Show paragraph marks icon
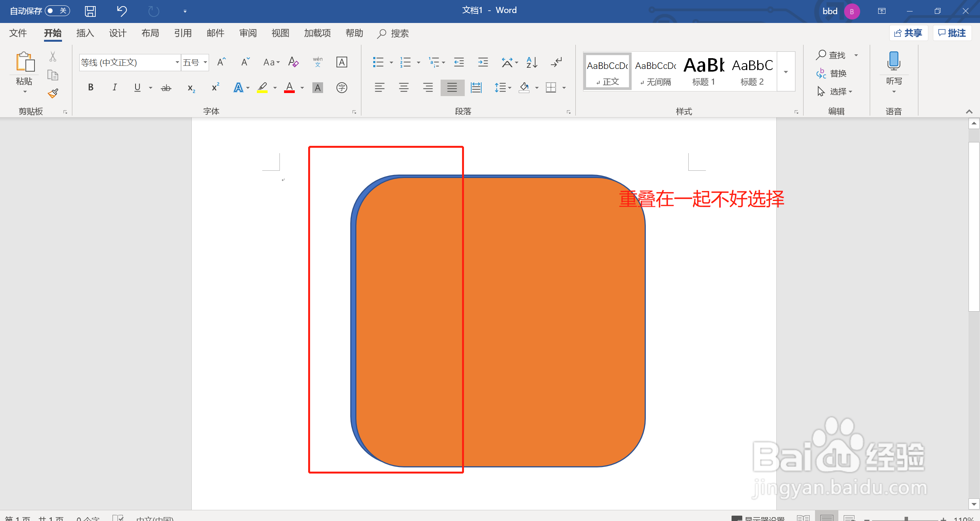Image resolution: width=980 pixels, height=521 pixels. pos(556,62)
